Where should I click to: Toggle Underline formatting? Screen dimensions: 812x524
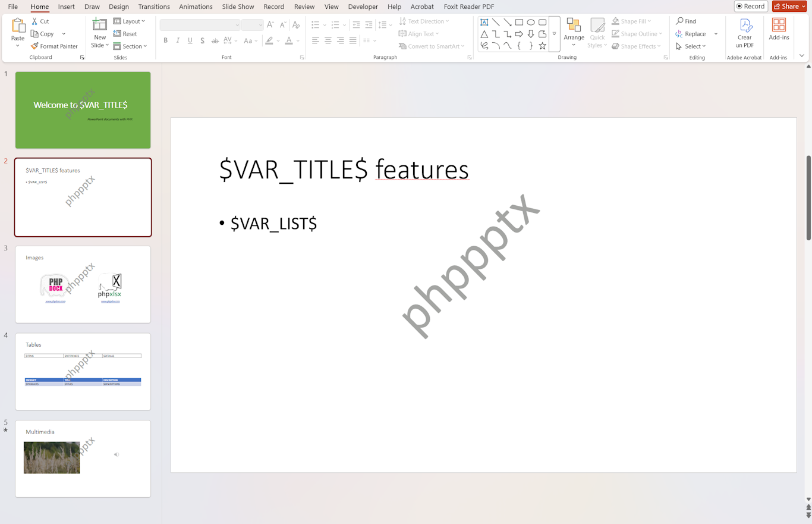(190, 40)
